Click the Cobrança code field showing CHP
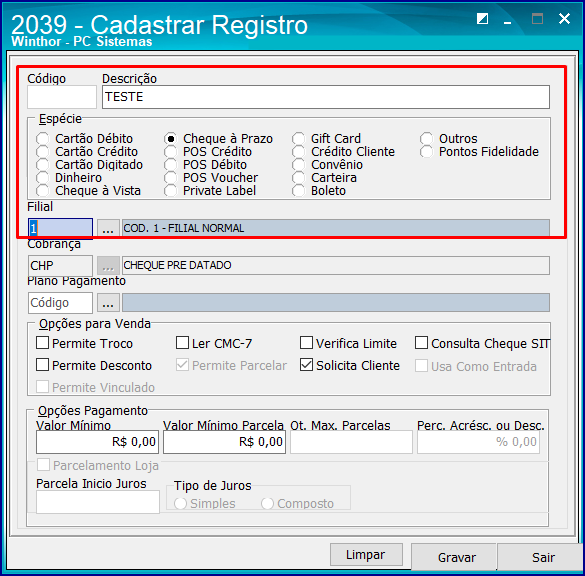Image resolution: width=585 pixels, height=576 pixels. pyautogui.click(x=60, y=266)
